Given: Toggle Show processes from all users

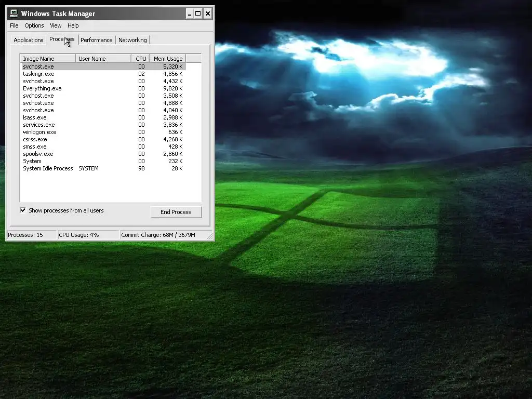Looking at the screenshot, I should click(x=23, y=210).
